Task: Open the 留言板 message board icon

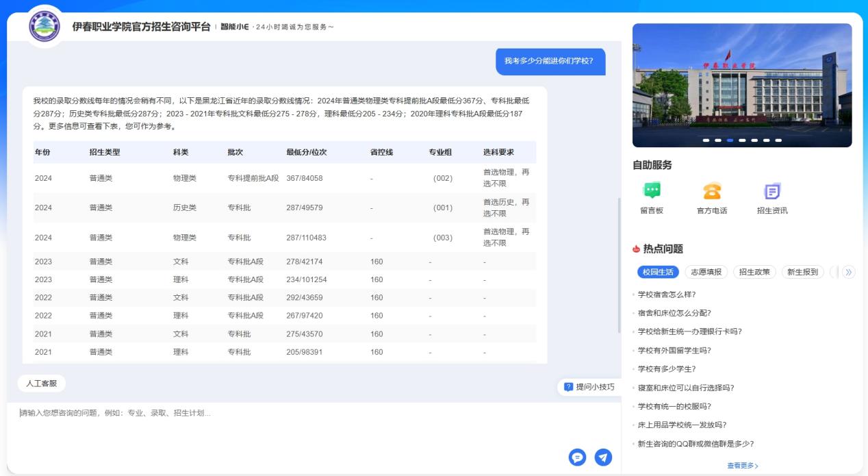Action: pyautogui.click(x=652, y=191)
